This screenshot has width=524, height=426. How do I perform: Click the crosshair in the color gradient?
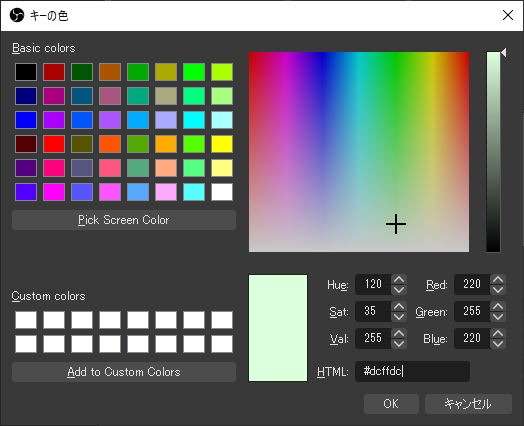click(x=396, y=224)
